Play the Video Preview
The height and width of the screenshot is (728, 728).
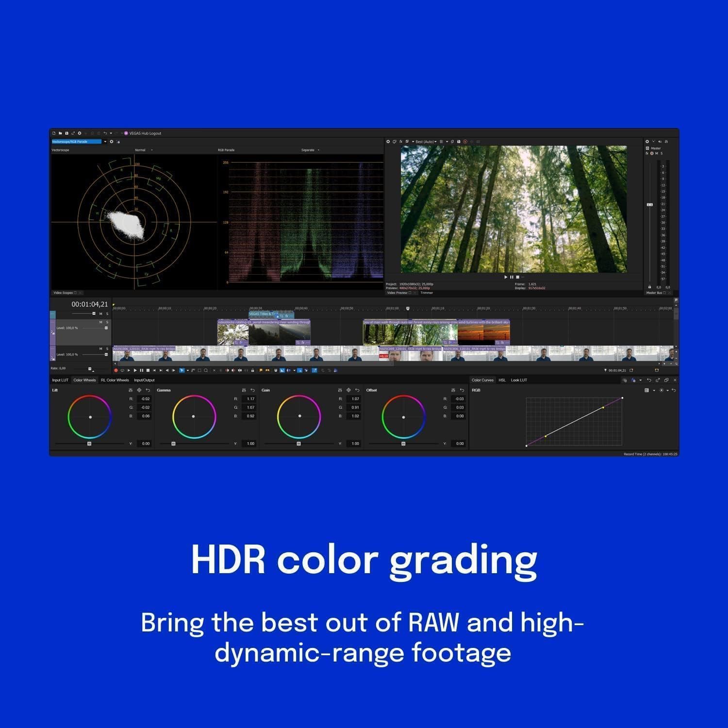506,277
